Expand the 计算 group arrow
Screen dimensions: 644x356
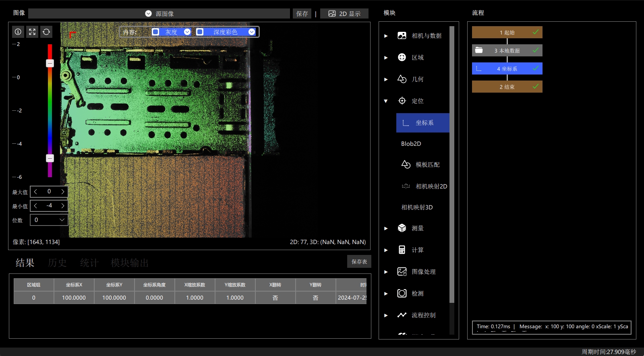tap(386, 250)
